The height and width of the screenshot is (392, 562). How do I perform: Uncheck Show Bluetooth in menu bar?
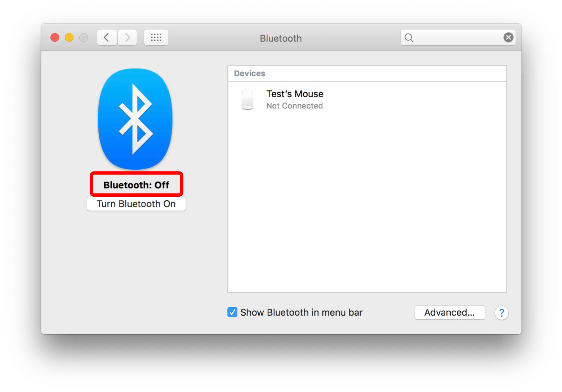pyautogui.click(x=232, y=312)
